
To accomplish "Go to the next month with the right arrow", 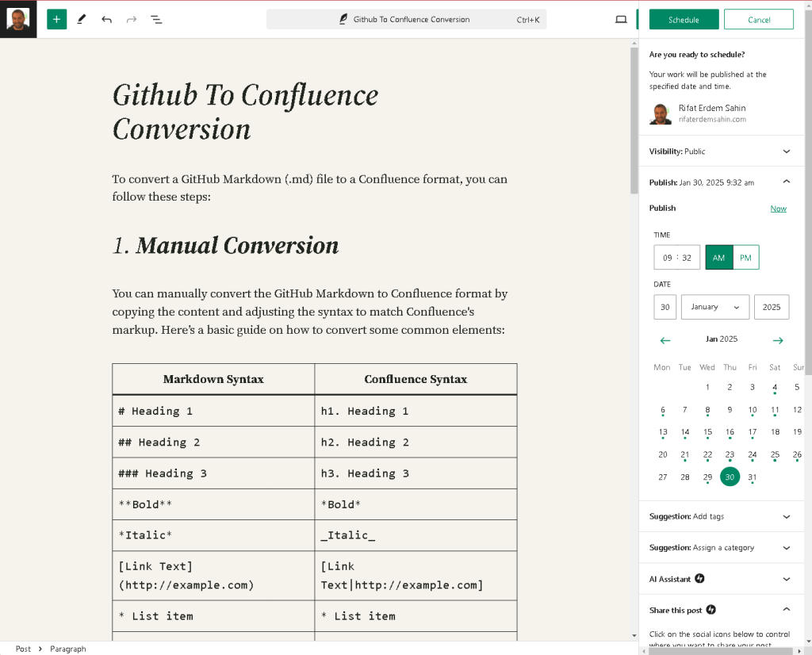I will coord(778,340).
